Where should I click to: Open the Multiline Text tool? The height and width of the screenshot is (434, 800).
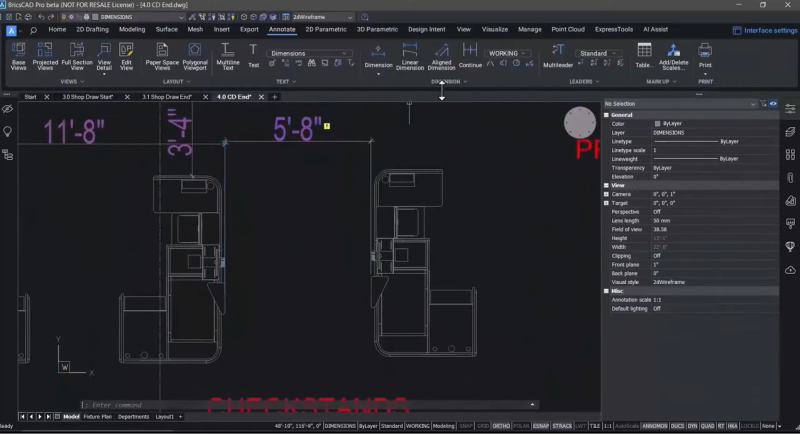click(228, 56)
